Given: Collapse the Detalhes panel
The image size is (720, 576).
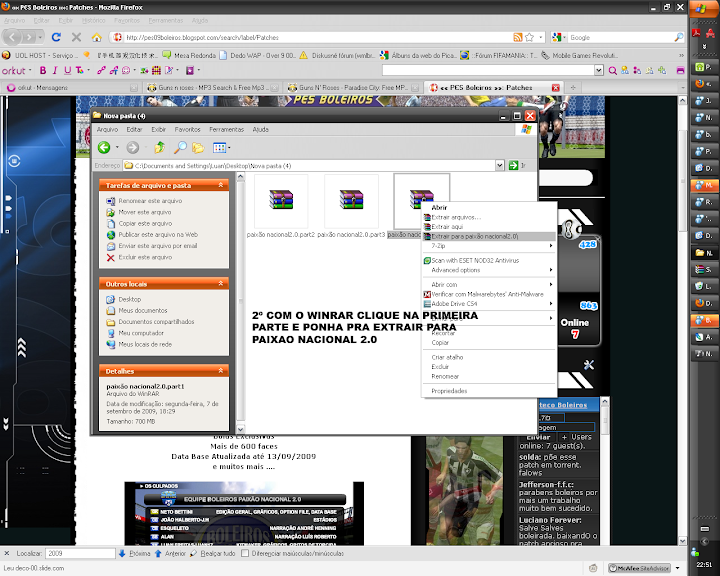Looking at the screenshot, I should coord(220,370).
